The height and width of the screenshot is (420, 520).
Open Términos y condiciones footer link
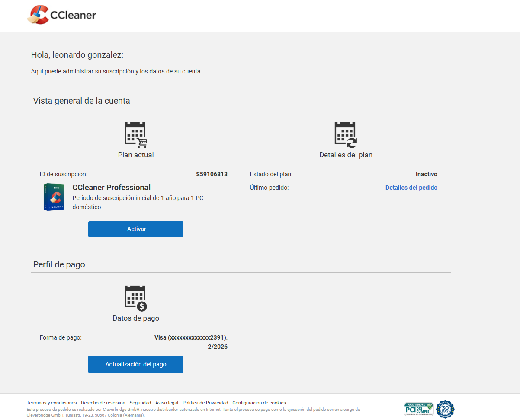click(x=51, y=403)
